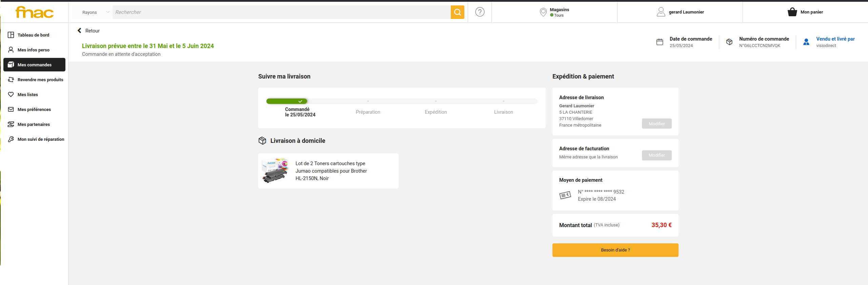This screenshot has width=868, height=285.
Task: Open the gerard Laumonier account icon
Action: coord(661,12)
